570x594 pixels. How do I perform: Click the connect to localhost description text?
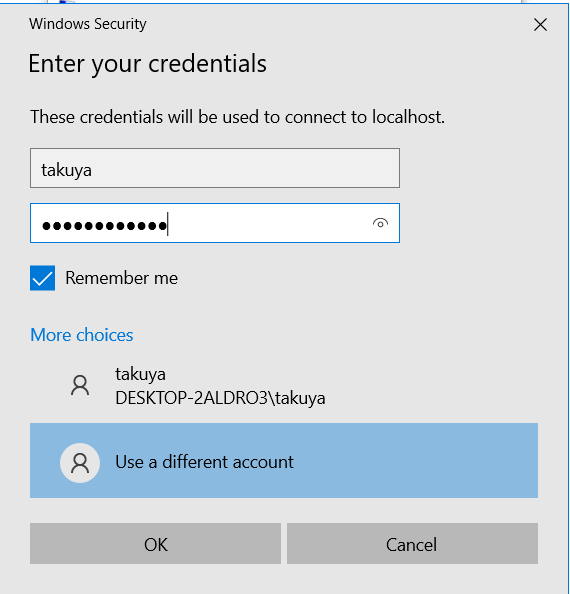pyautogui.click(x=237, y=117)
